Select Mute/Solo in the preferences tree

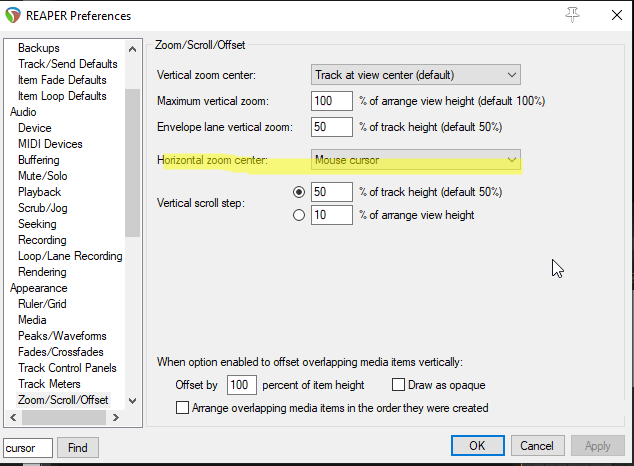point(43,176)
